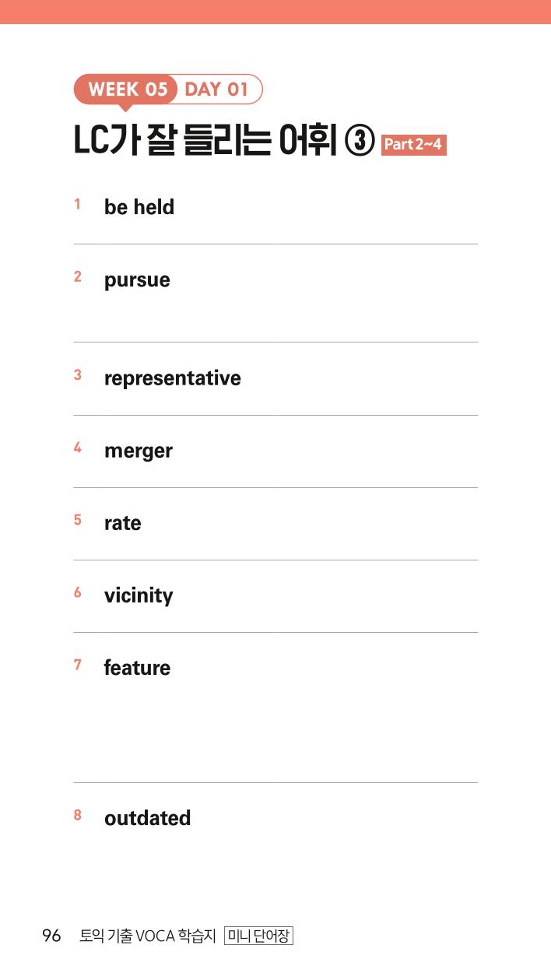
Task: Click the word 'feature'
Action: click(137, 668)
